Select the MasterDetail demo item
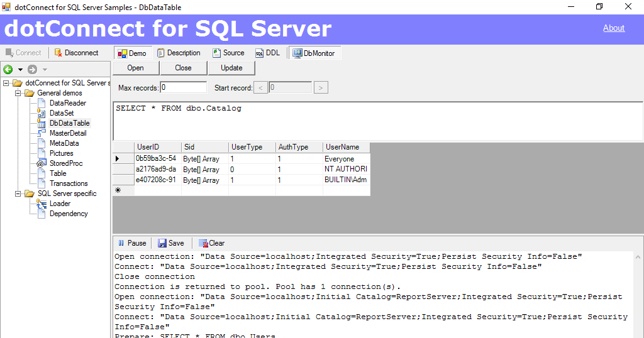644x338 pixels. point(68,133)
